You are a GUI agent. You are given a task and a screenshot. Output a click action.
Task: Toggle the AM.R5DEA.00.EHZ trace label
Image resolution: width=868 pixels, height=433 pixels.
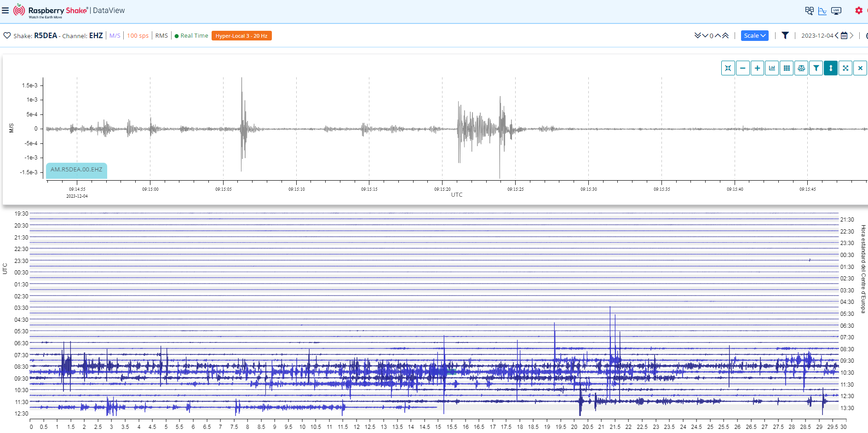76,170
